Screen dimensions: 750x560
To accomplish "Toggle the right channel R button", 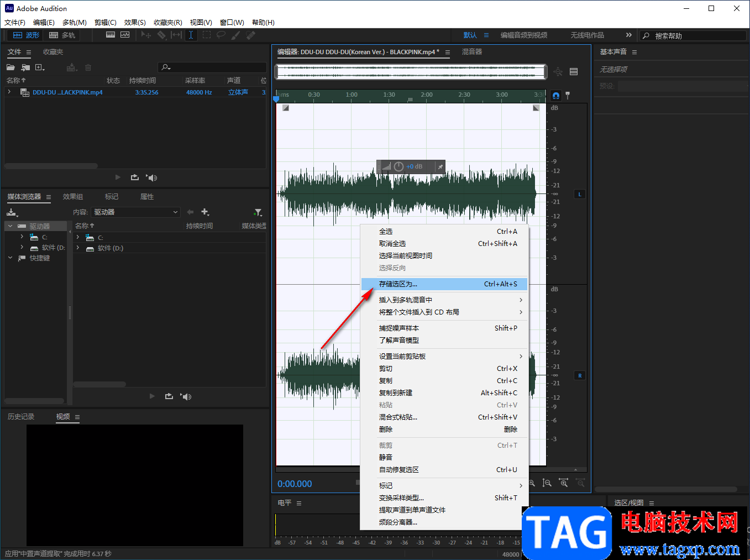I will [x=580, y=376].
